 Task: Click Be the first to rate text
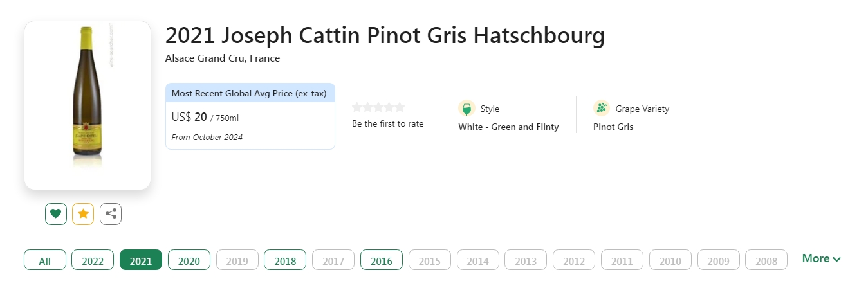(x=387, y=124)
